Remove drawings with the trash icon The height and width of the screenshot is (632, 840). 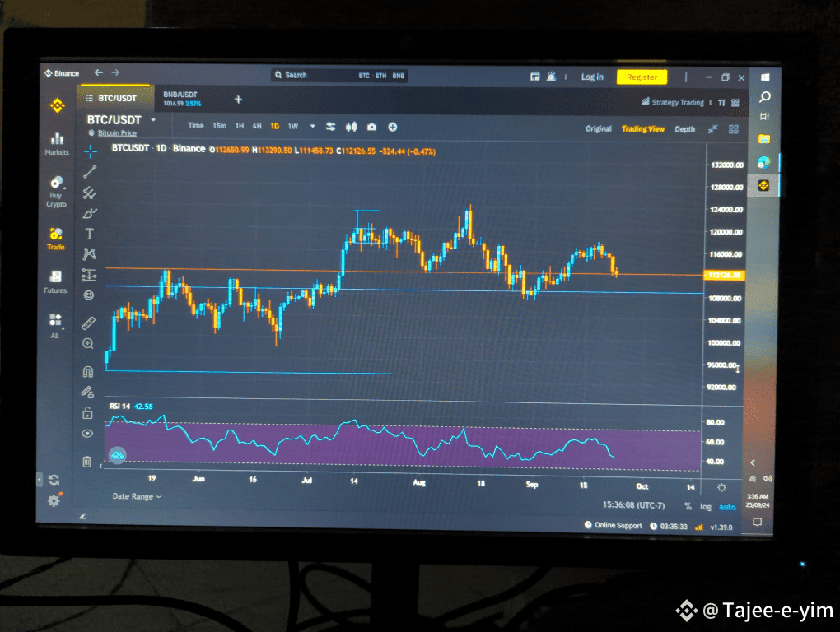pyautogui.click(x=86, y=462)
